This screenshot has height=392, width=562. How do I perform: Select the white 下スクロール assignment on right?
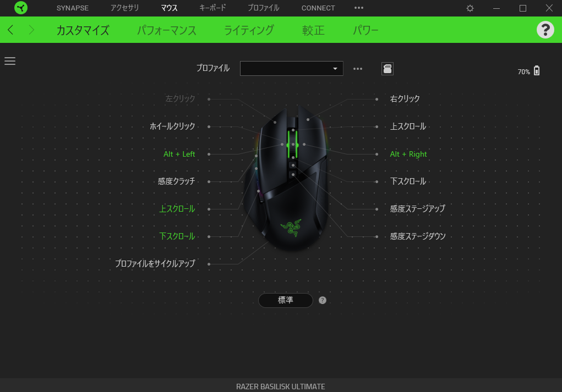[408, 181]
